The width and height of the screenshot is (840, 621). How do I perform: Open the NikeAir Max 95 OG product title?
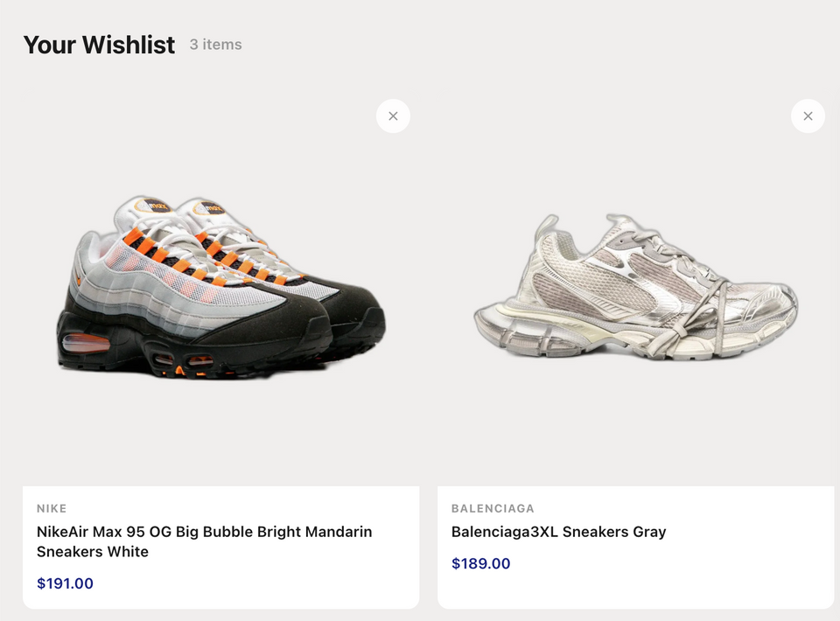click(204, 532)
